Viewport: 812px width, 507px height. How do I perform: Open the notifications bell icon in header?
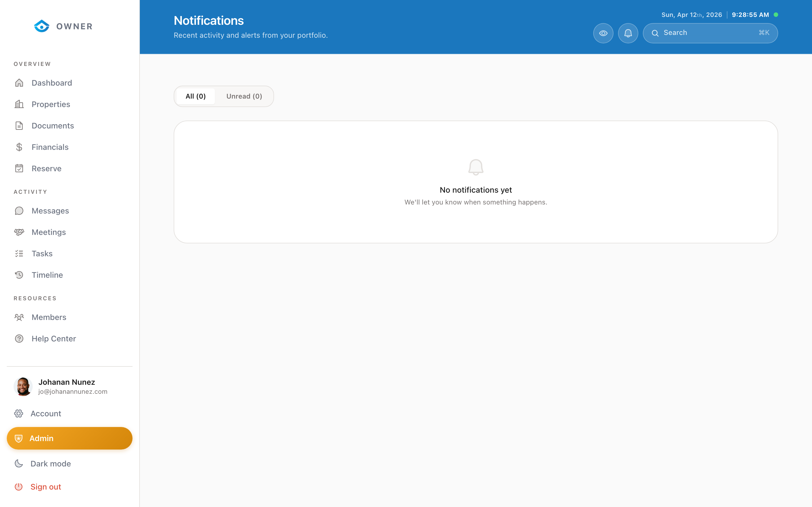628,33
